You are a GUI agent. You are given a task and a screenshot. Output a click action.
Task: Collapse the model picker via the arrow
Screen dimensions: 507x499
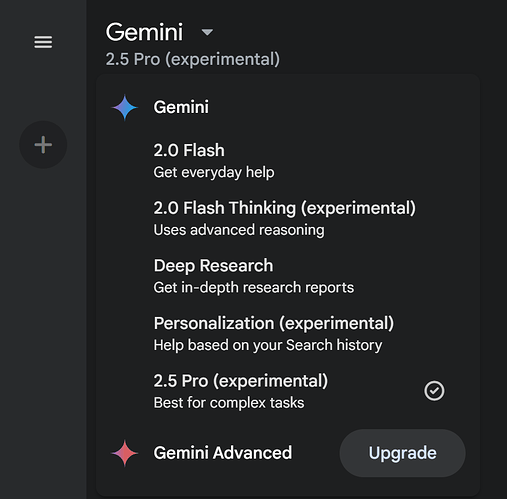click(207, 32)
